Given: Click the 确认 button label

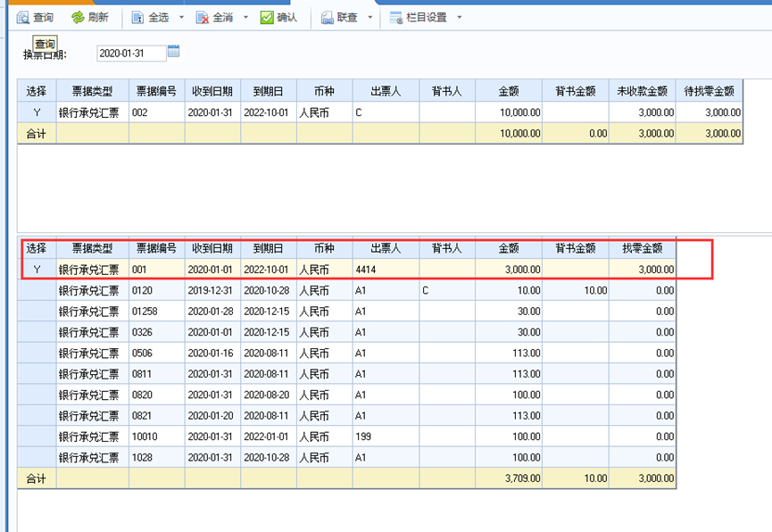Looking at the screenshot, I should pos(287,18).
